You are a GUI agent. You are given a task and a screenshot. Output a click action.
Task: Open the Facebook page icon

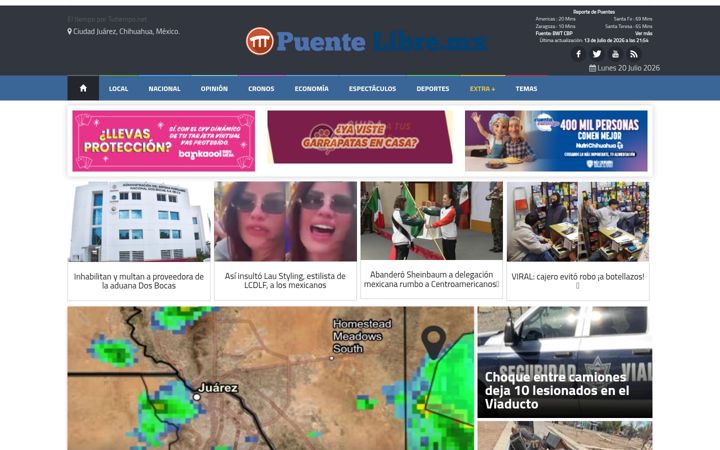[x=578, y=54]
